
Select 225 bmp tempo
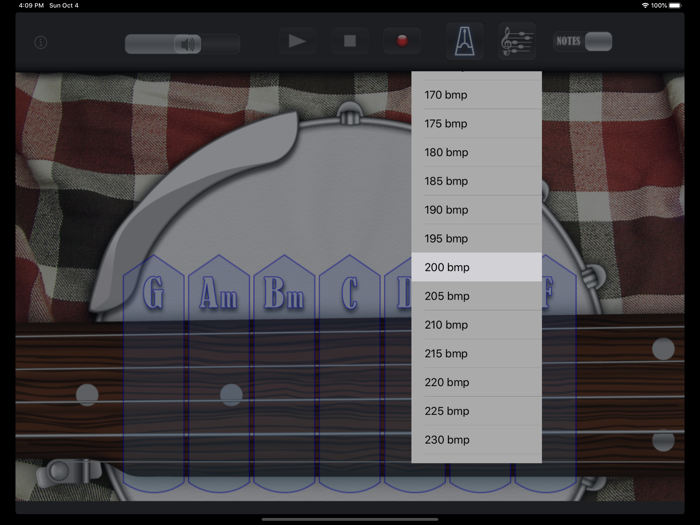(476, 411)
